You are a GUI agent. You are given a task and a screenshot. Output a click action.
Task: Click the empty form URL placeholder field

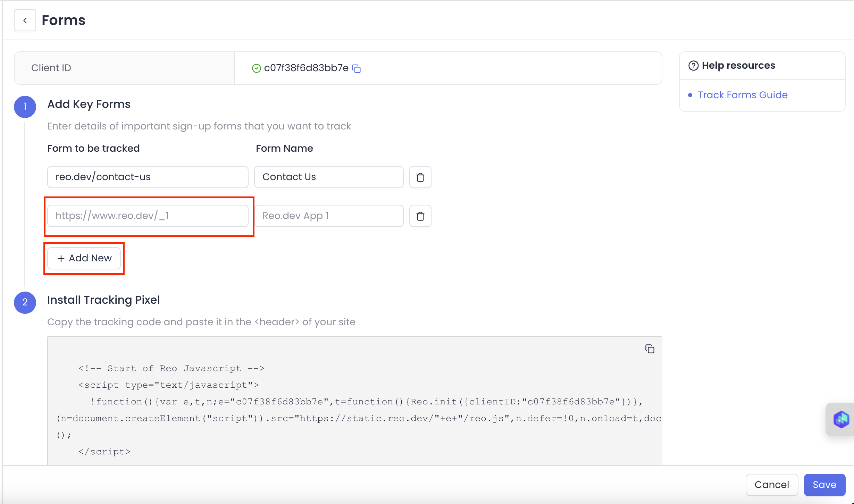148,216
